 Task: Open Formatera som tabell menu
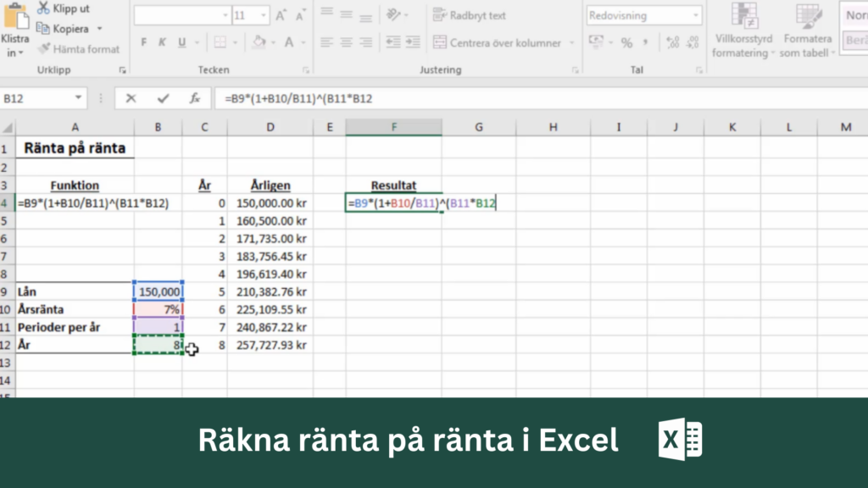[808, 30]
